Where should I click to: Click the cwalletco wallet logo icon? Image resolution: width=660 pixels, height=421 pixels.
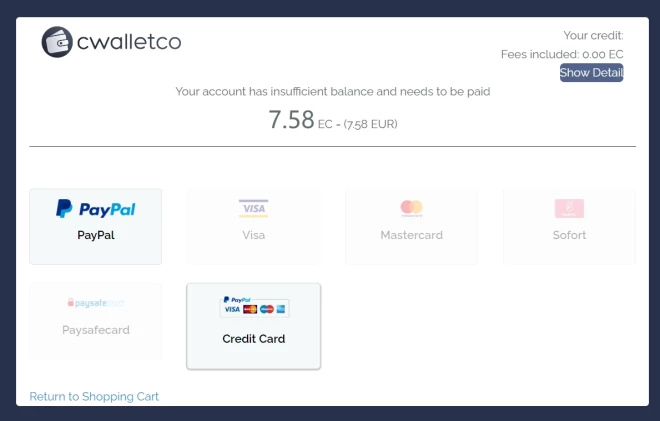pyautogui.click(x=59, y=42)
